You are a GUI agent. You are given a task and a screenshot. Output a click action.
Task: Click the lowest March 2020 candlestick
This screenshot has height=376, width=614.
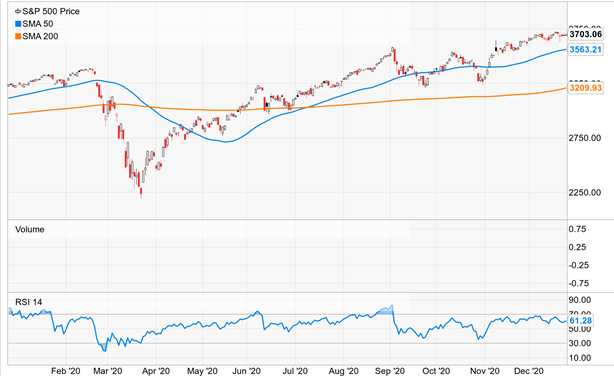[141, 192]
